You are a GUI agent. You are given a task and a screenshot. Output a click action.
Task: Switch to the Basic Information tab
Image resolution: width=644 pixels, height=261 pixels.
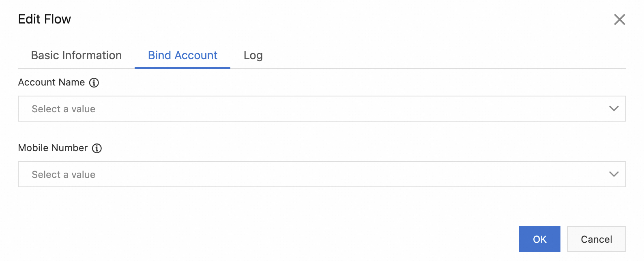(x=76, y=56)
